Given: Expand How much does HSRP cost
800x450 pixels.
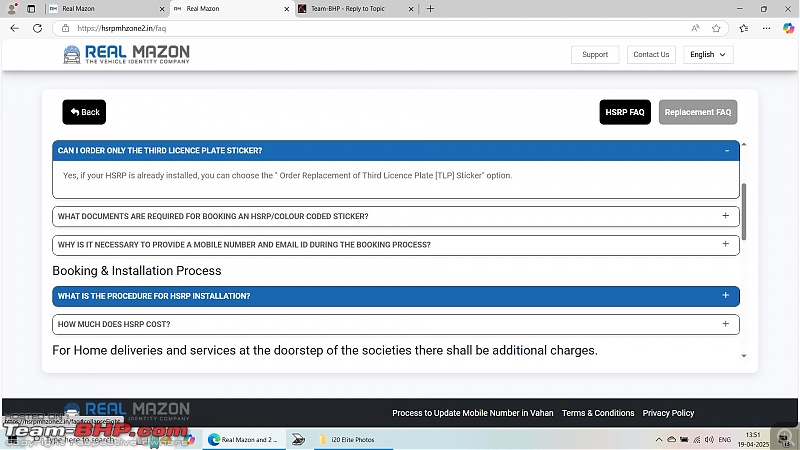Looking at the screenshot, I should pos(395,324).
